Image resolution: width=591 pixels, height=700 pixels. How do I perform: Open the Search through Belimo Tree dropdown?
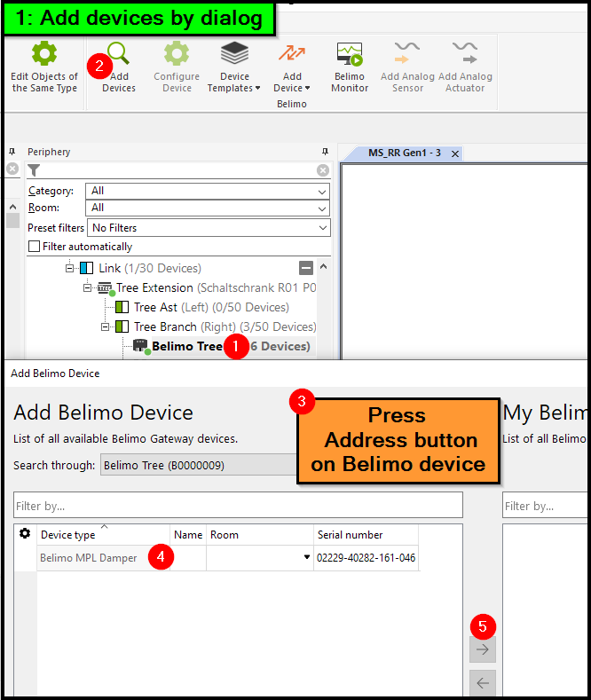tap(199, 465)
